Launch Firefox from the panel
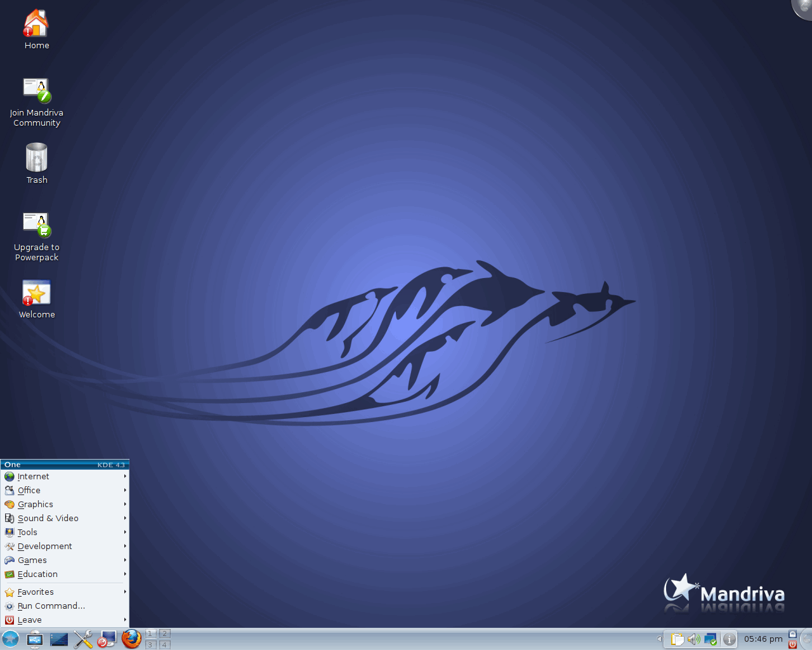Image resolution: width=812 pixels, height=650 pixels. point(131,639)
